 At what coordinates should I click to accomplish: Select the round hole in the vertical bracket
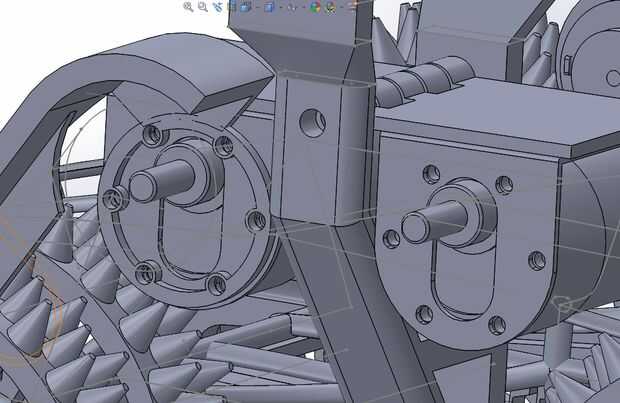(x=313, y=123)
